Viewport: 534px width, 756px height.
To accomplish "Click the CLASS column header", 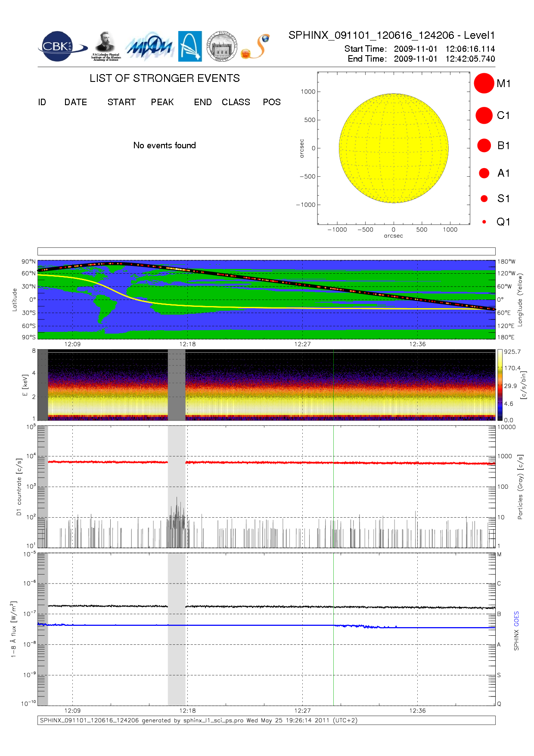I will [x=236, y=102].
